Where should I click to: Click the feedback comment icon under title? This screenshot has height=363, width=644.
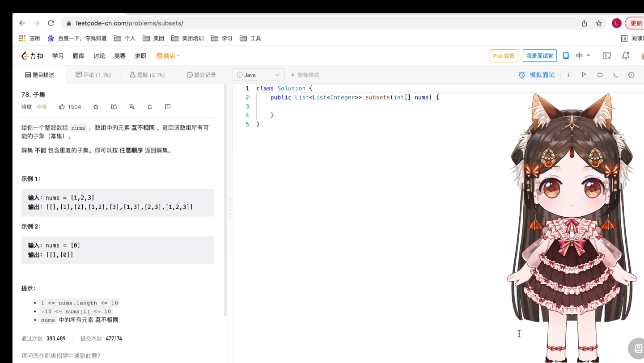168,107
